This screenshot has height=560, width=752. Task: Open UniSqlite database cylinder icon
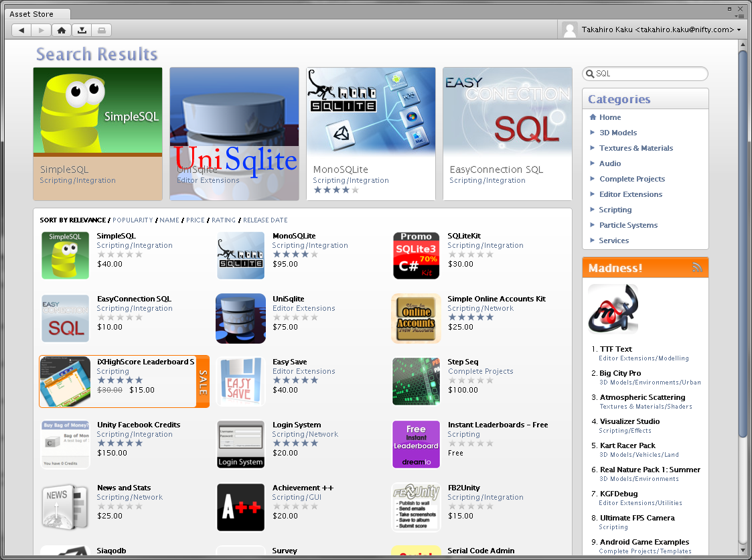coord(241,319)
